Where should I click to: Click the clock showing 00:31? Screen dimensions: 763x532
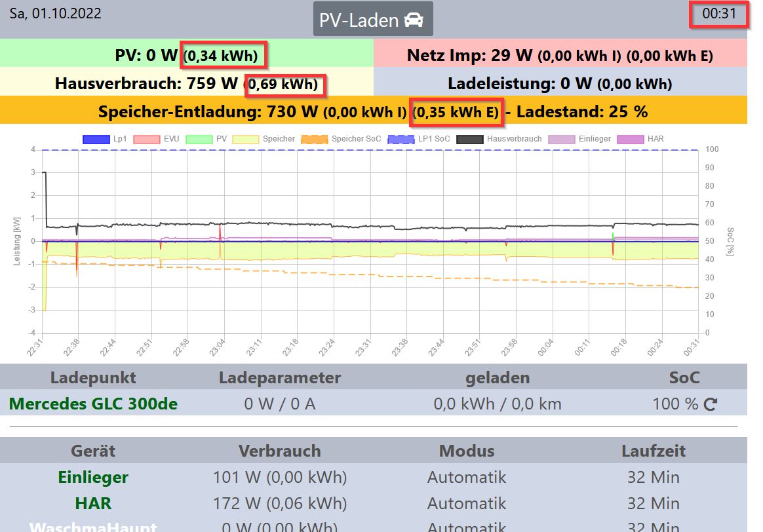pyautogui.click(x=719, y=14)
